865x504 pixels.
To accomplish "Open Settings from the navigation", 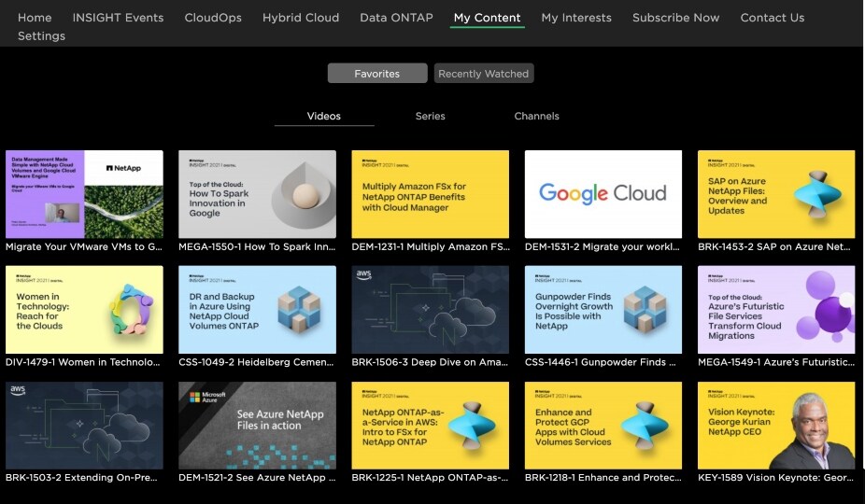I will pyautogui.click(x=41, y=35).
